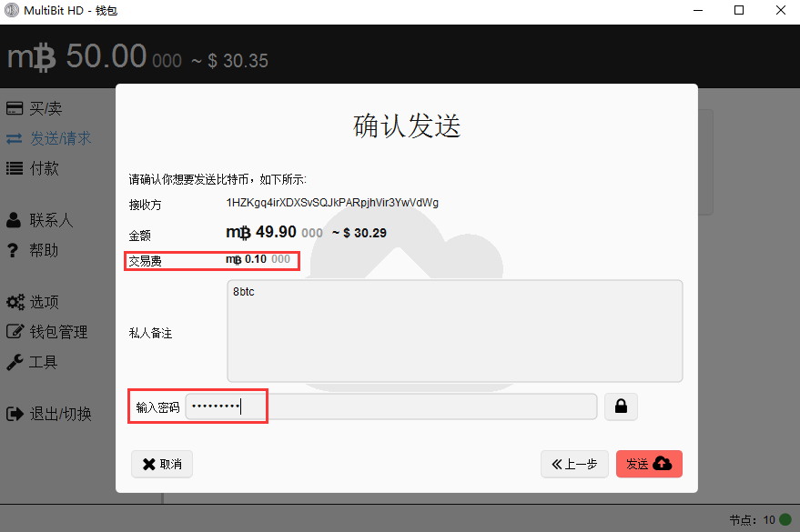Click the tools wrench icon
This screenshot has height=532, width=800.
15,362
